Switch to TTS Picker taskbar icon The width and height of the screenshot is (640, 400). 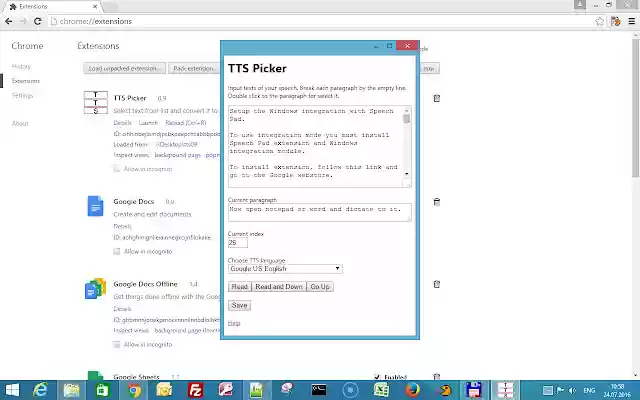pos(505,390)
